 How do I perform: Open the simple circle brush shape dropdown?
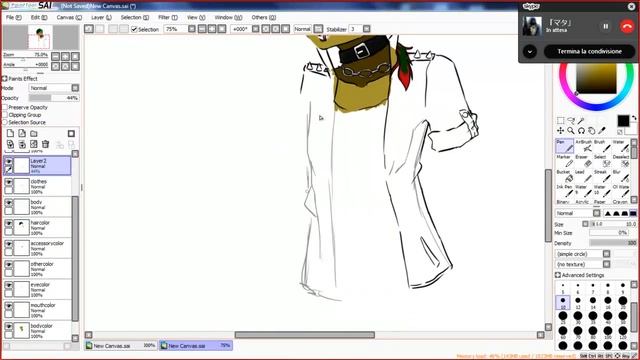607,254
